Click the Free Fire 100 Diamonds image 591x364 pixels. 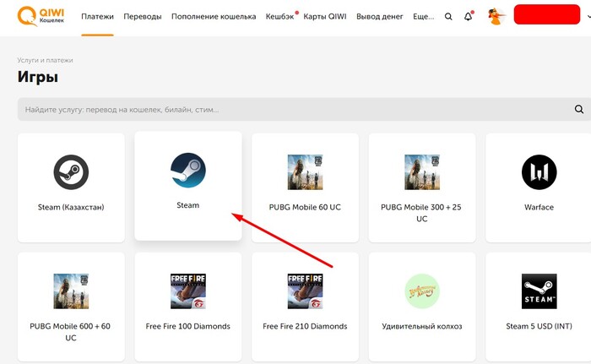(188, 291)
